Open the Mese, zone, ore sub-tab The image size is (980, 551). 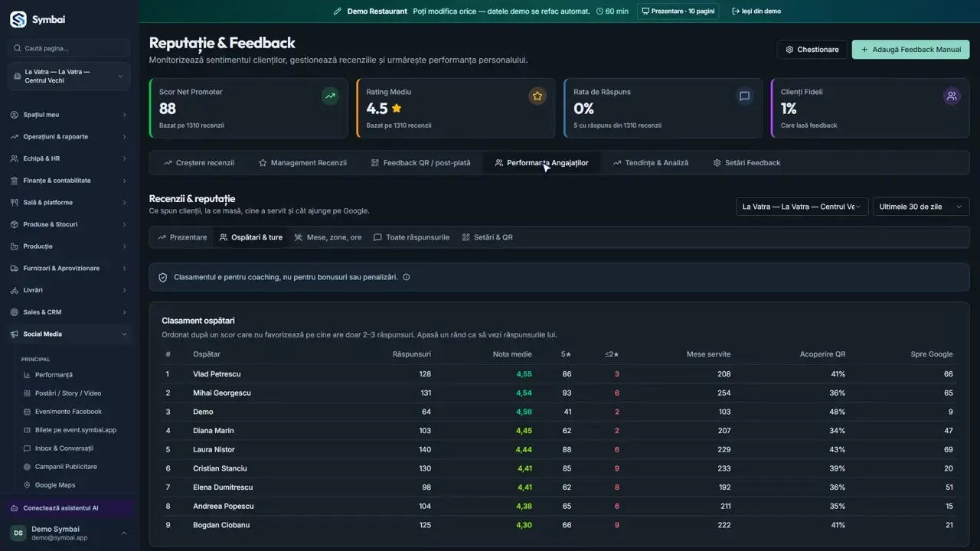328,237
